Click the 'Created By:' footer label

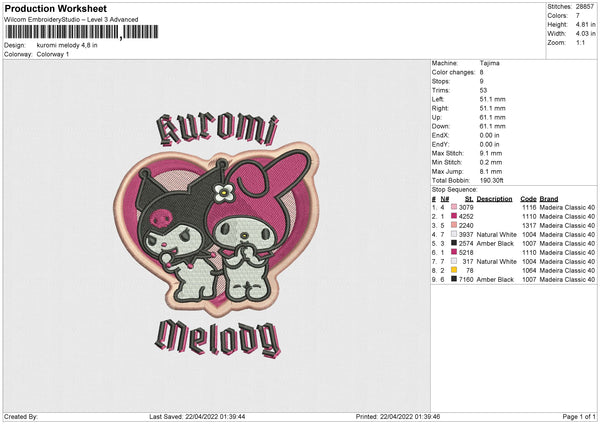(x=21, y=416)
